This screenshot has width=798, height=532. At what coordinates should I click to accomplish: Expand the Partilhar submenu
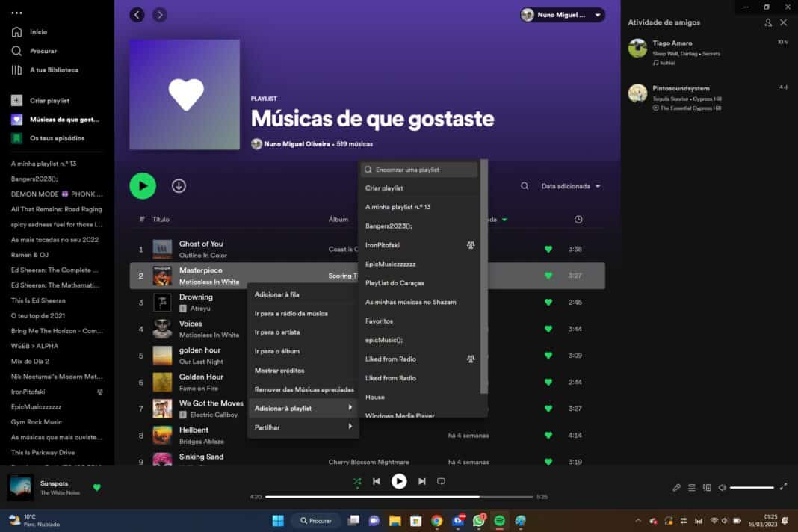303,427
